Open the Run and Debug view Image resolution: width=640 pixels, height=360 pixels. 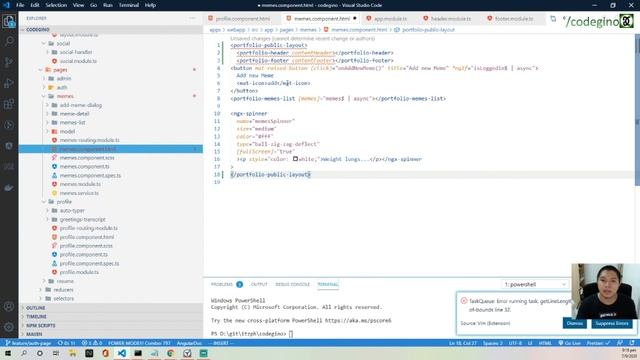9,83
